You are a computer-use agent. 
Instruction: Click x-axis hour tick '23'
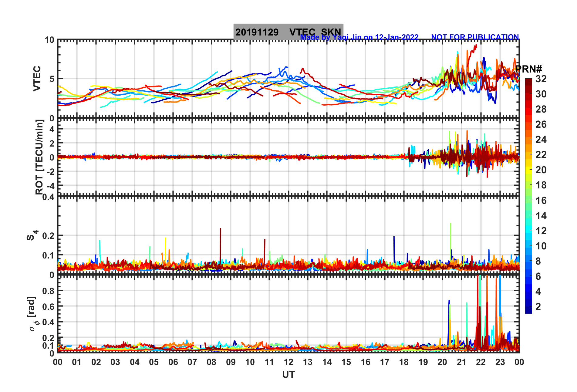tap(500, 362)
